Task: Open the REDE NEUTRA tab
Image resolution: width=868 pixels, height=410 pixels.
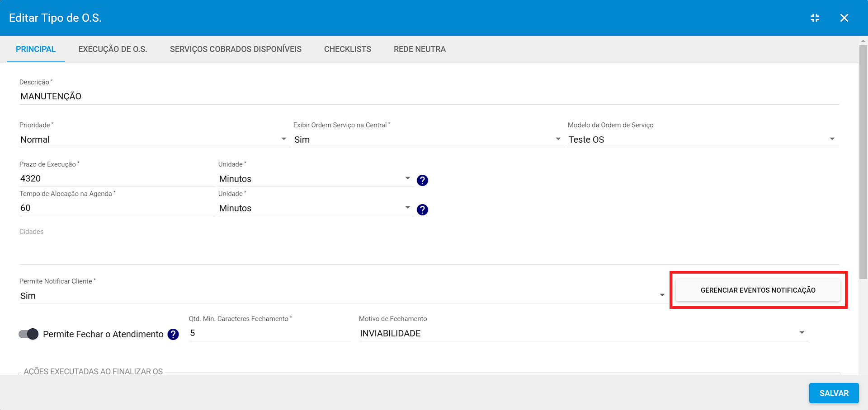Action: (420, 49)
